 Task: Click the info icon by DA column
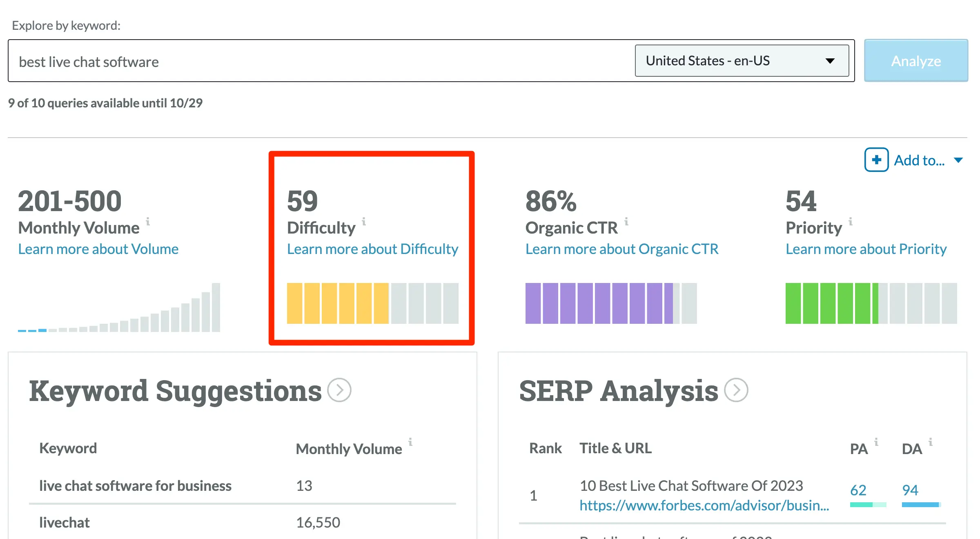tap(931, 442)
